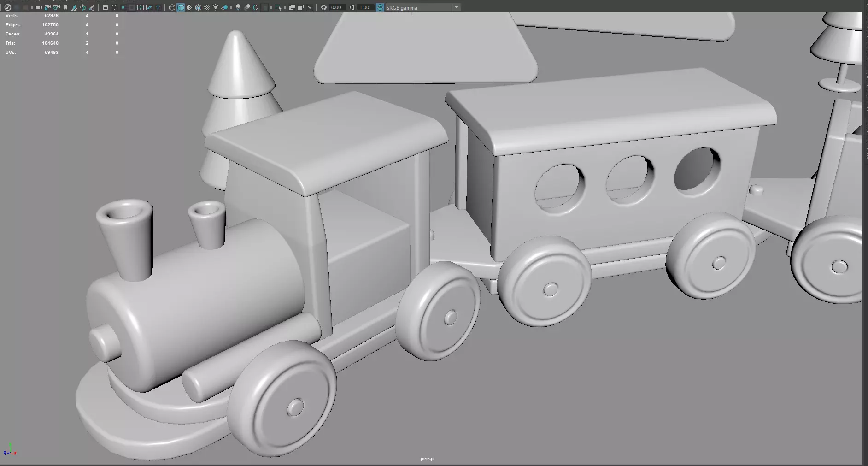Click the XYZ axis orientation indicator
868x466 pixels.
click(x=10, y=450)
